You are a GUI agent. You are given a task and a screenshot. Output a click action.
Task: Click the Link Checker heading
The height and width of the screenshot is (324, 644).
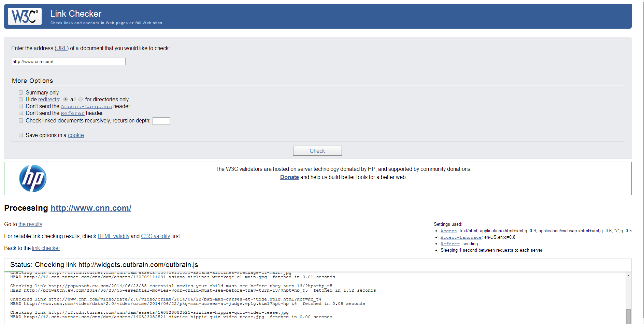(76, 14)
